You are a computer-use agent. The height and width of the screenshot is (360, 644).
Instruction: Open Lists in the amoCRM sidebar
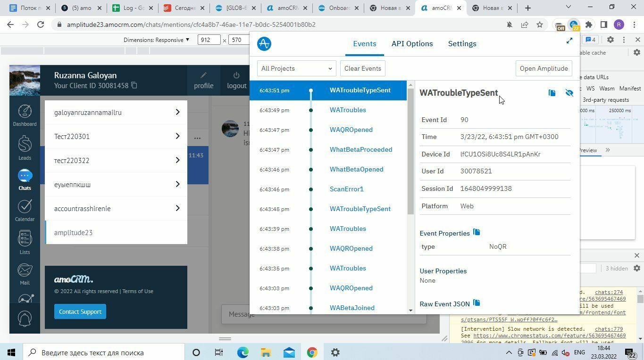tap(25, 242)
